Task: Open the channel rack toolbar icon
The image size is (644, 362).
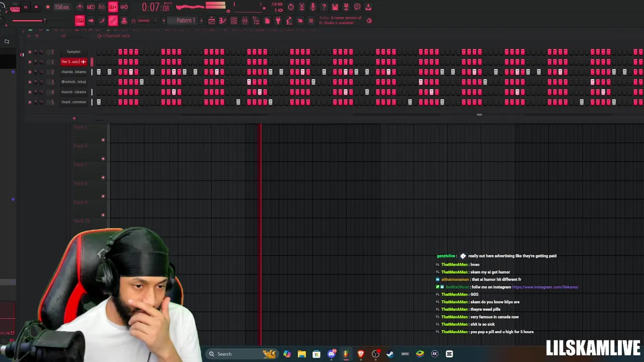Action: pyautogui.click(x=234, y=21)
